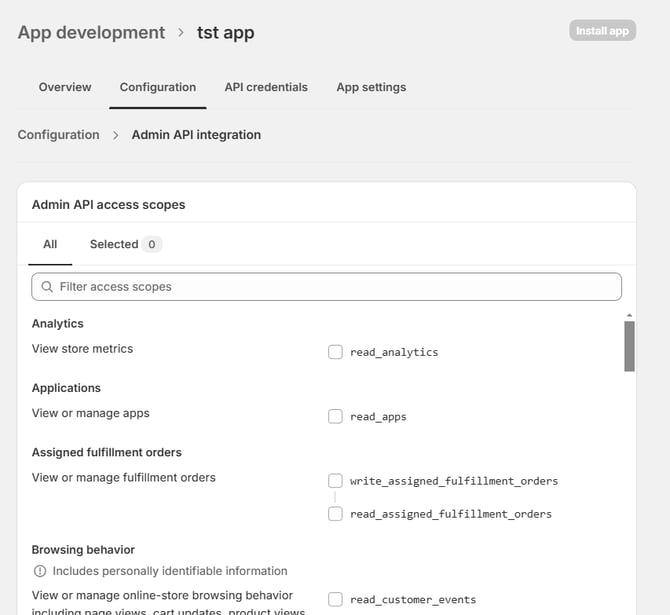
Task: Select the Configuration tab
Action: [x=158, y=87]
